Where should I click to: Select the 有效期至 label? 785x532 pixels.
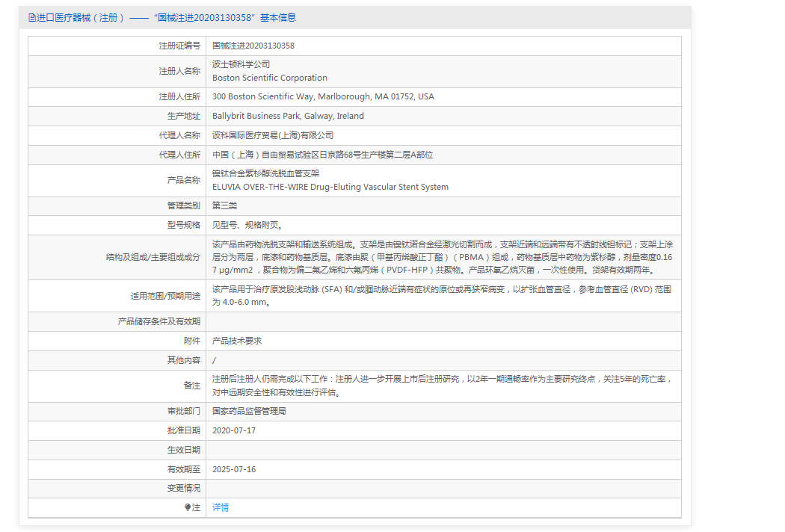tap(183, 470)
